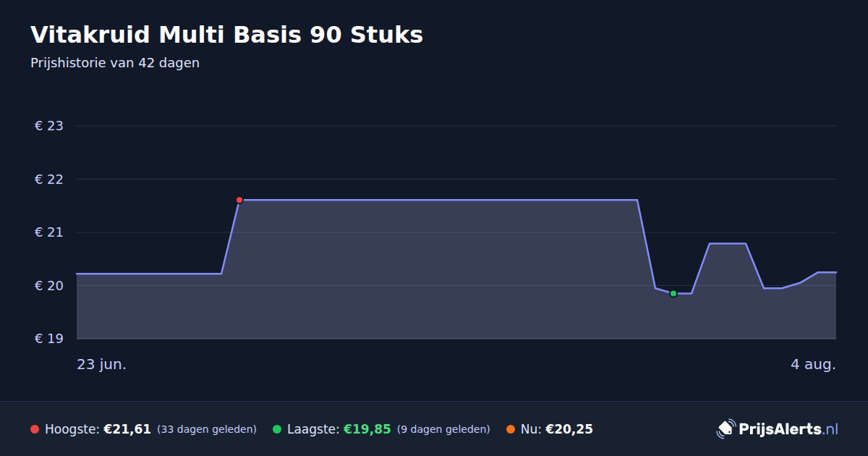Screen dimensions: 868x456
Task: Click the title Vitakruid Multi Basis 90 Stuks
Action: [226, 35]
